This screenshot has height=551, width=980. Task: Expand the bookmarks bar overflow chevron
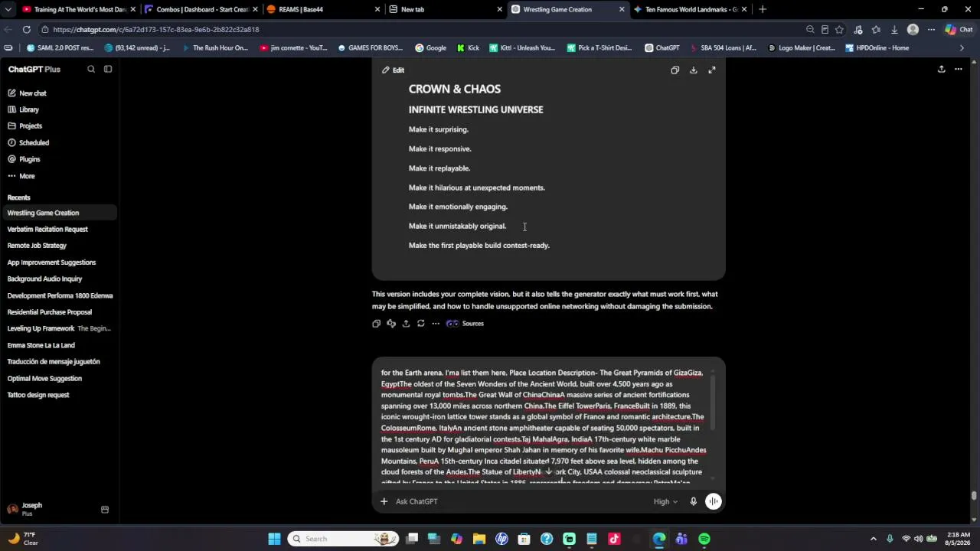[x=962, y=47]
